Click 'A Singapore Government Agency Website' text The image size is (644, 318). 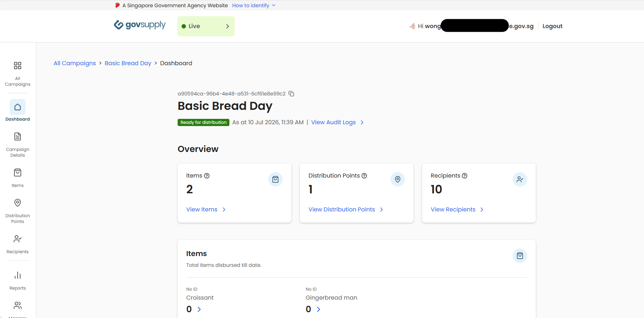[x=175, y=5]
